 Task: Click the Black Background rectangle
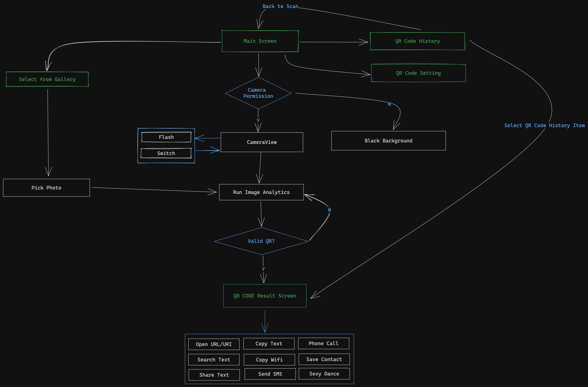388,141
